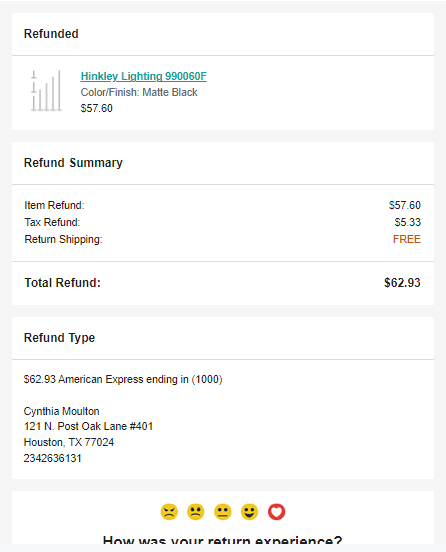The width and height of the screenshot is (446, 552).
Task: Choose the neutral face rating emoji
Action: [223, 512]
